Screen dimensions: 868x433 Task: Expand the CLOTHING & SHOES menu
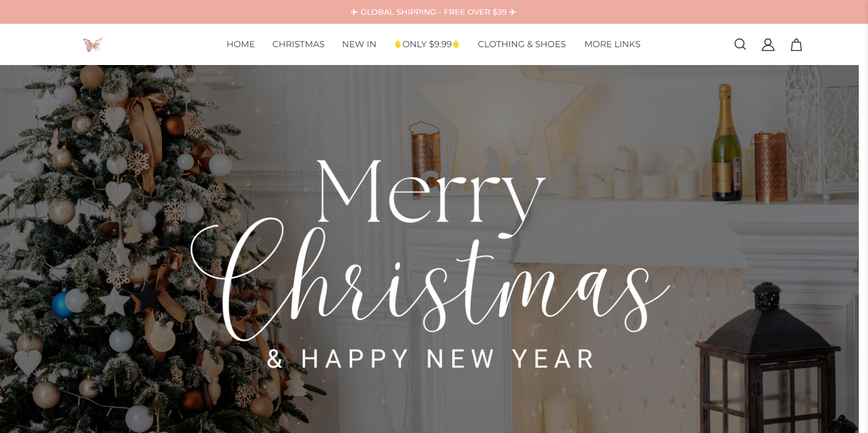point(522,44)
